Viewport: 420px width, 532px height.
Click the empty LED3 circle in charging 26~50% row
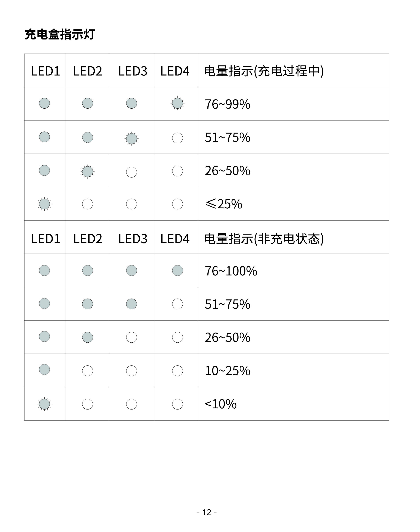(132, 172)
